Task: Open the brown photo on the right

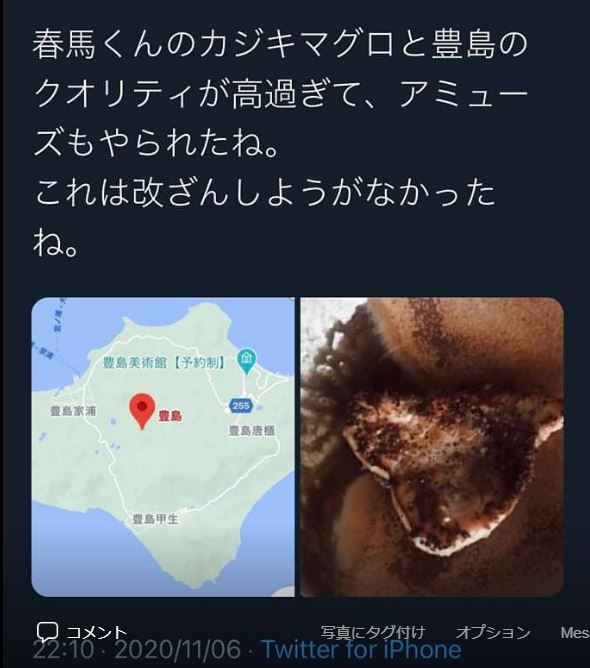Action: [432, 447]
